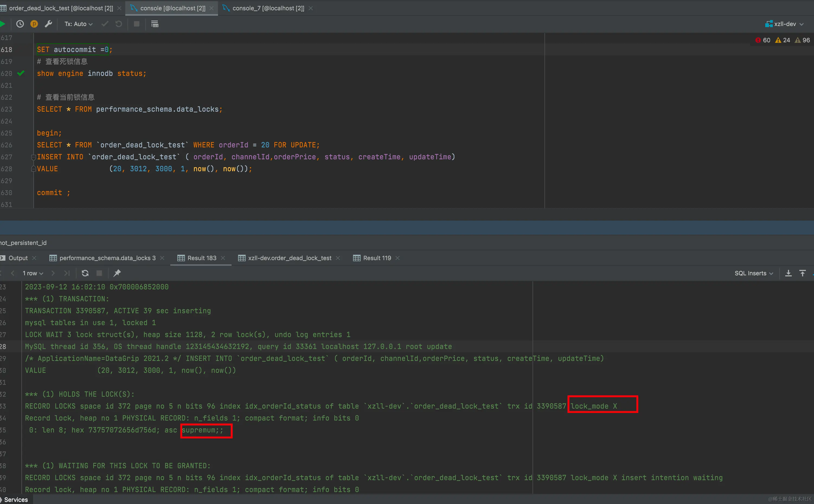Click the commit checkmark icon
Screen dimensions: 814x504
click(105, 24)
